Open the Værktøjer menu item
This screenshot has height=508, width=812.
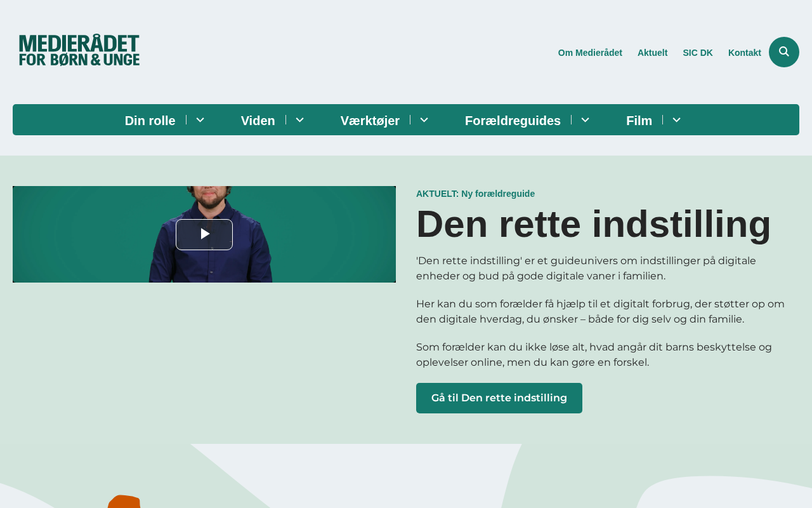(370, 121)
